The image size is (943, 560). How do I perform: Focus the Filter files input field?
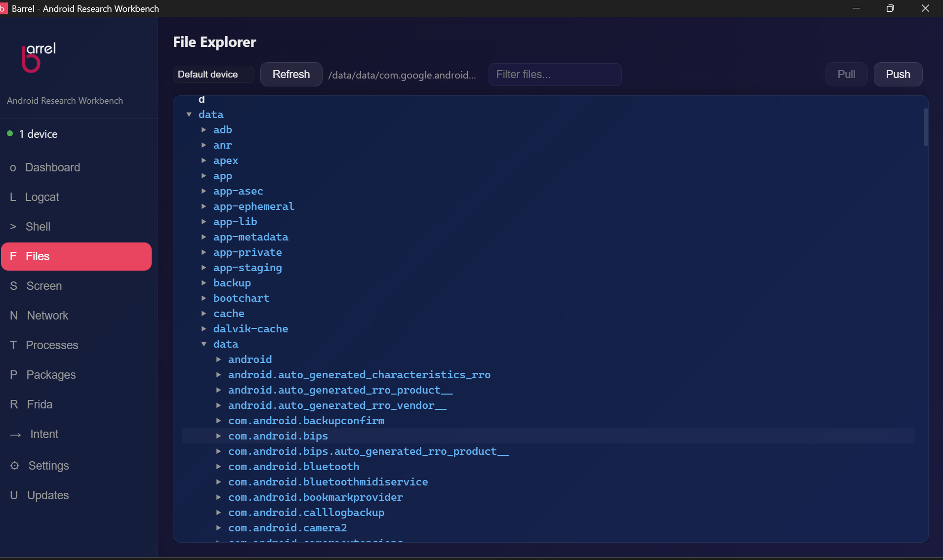tap(555, 75)
